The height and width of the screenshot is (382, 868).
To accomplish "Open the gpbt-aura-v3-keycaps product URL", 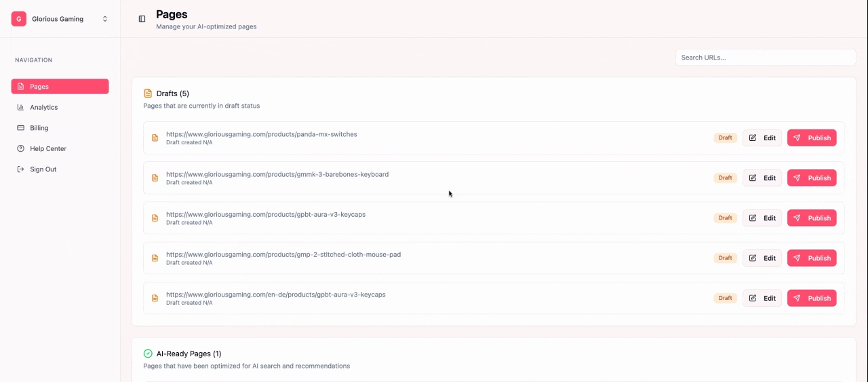I will [x=266, y=215].
